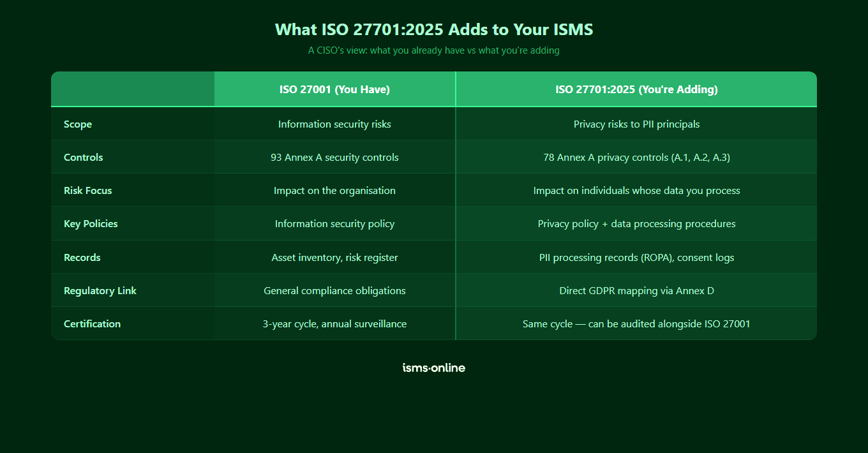Select the Records row label

pyautogui.click(x=82, y=257)
